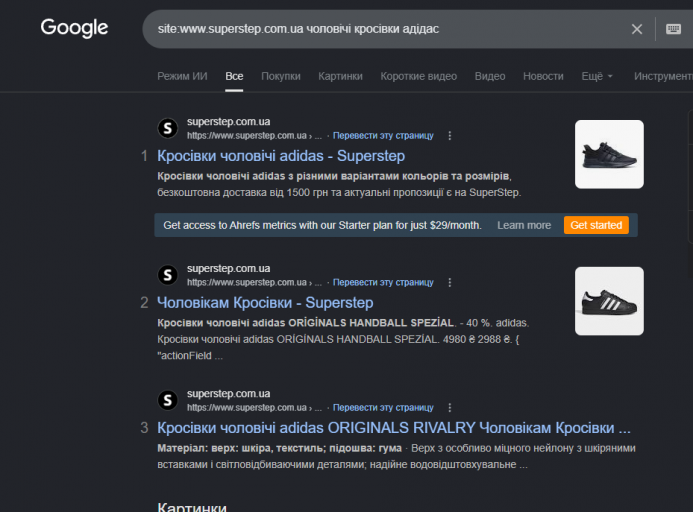Open the Видео tab
693x512 pixels.
[490, 76]
